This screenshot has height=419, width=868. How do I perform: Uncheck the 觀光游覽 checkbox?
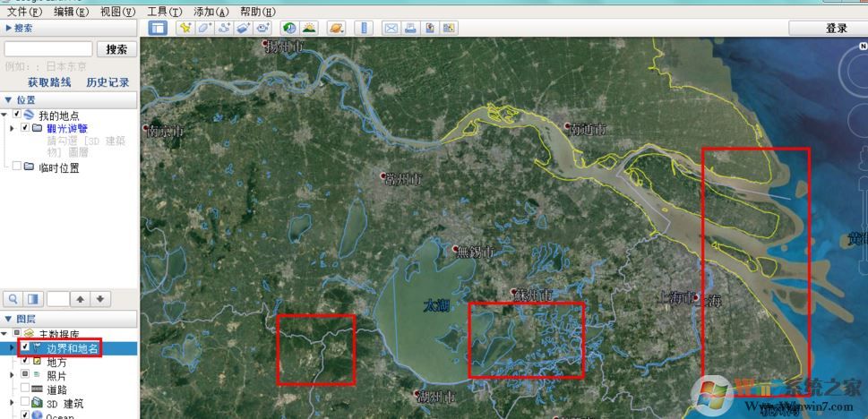point(25,128)
